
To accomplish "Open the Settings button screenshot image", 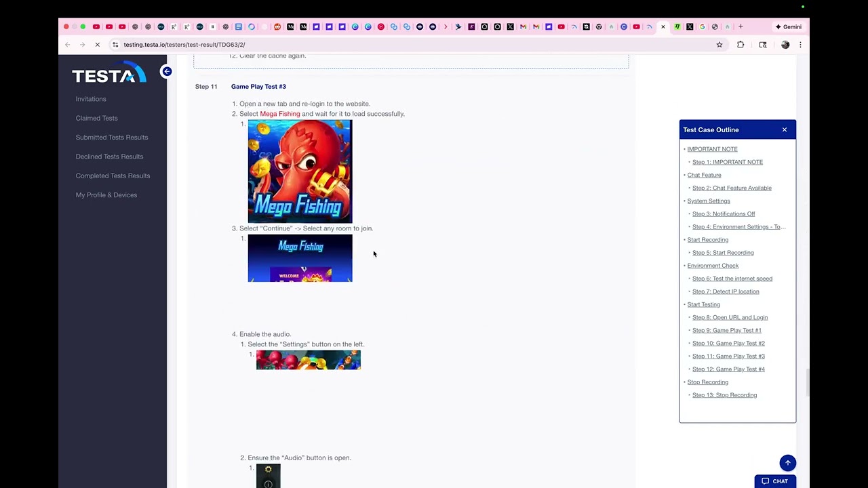I will point(309,360).
